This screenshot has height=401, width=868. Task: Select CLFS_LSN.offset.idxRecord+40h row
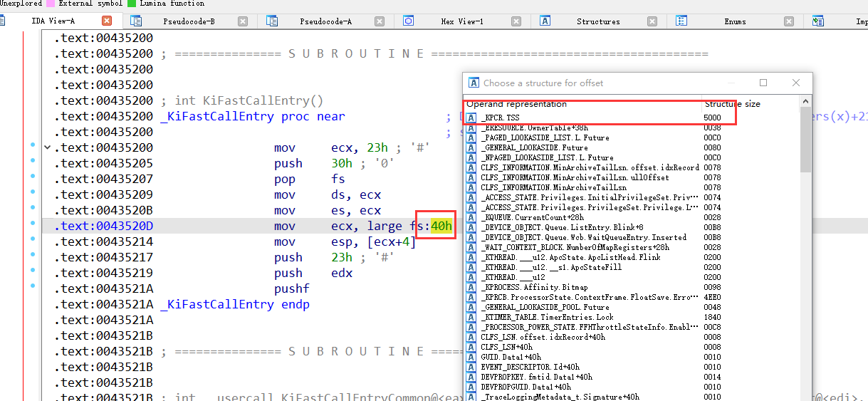[x=632, y=337]
